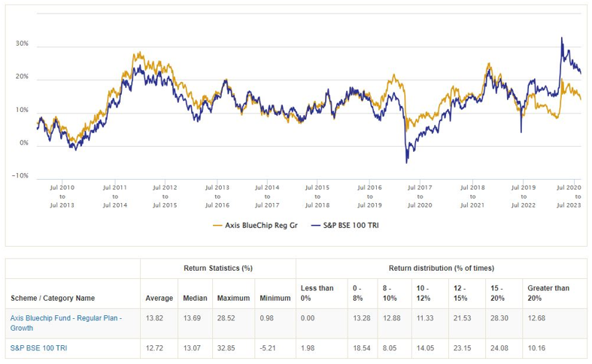The width and height of the screenshot is (592, 364).
Task: Click the -10% y-axis label
Action: click(20, 175)
